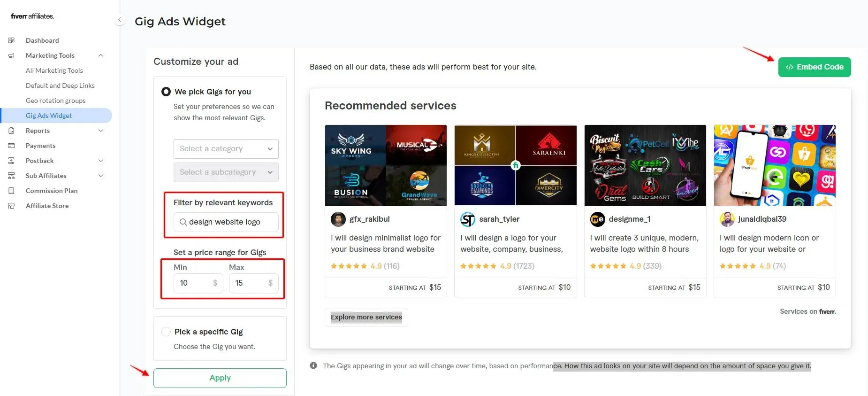Click the gfx_rakibul username

[369, 219]
